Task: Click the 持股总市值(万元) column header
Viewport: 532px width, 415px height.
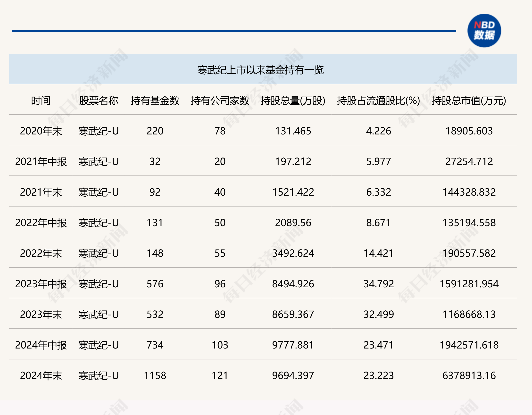Action: tap(469, 100)
